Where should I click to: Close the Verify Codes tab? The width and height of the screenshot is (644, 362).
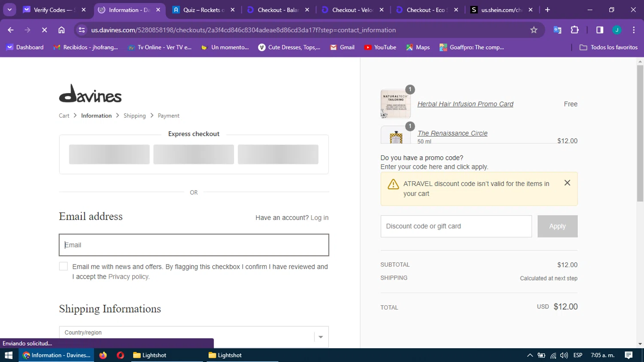pyautogui.click(x=84, y=10)
